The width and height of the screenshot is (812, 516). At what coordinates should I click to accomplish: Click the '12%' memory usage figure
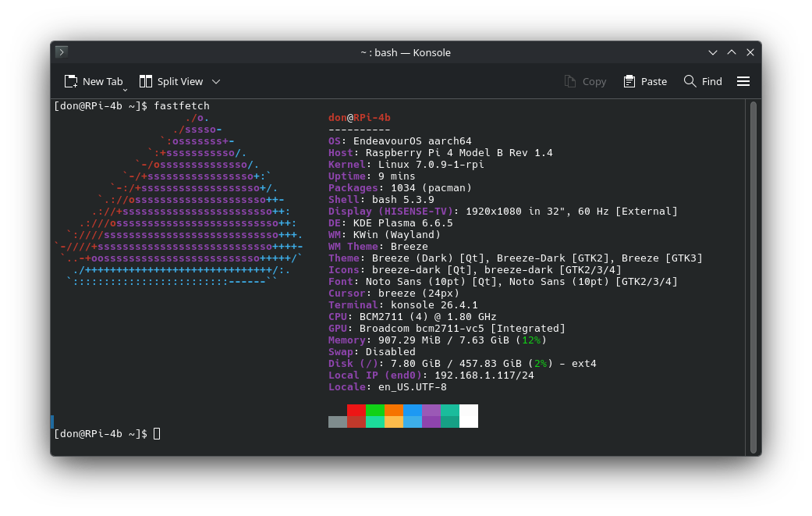click(531, 340)
